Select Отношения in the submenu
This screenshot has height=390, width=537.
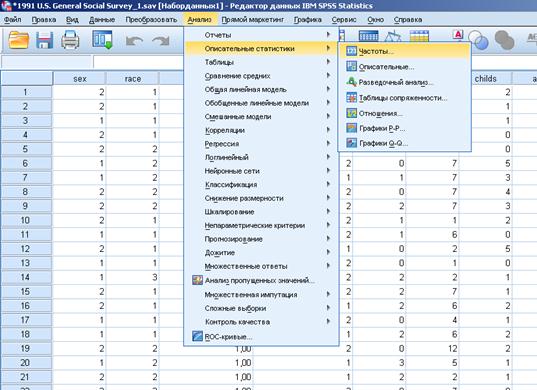pos(404,113)
